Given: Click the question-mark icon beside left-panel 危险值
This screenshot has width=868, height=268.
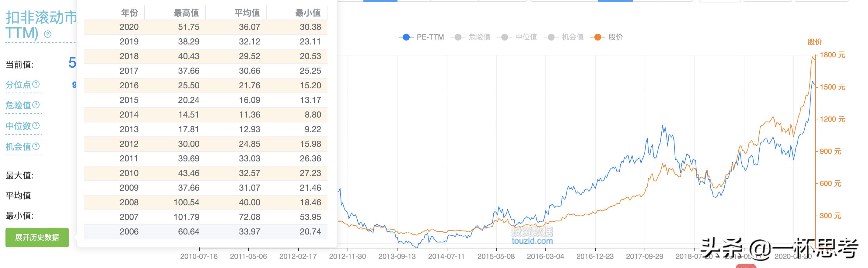Looking at the screenshot, I should click(x=36, y=105).
